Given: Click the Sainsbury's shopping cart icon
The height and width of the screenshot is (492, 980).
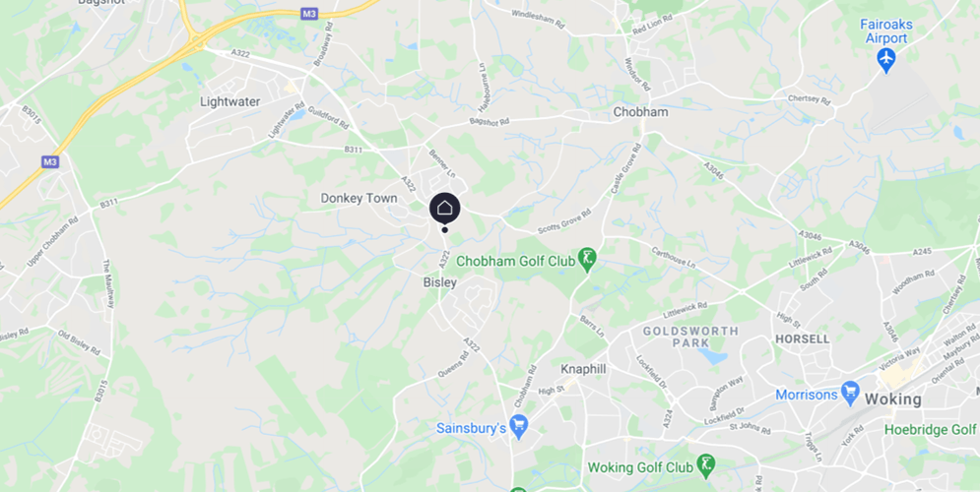Looking at the screenshot, I should pyautogui.click(x=518, y=427).
